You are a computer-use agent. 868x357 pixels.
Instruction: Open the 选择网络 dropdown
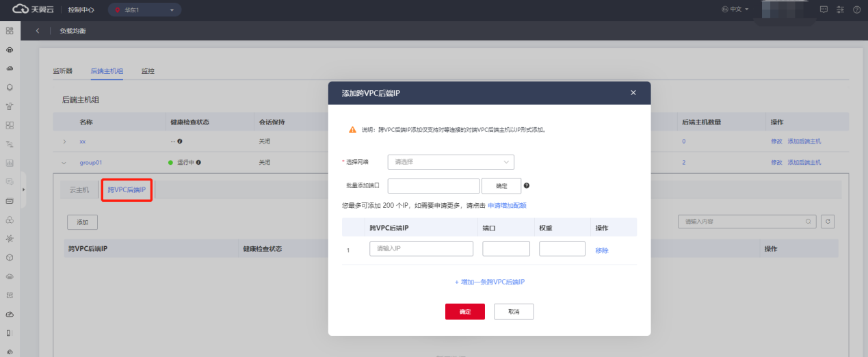451,162
